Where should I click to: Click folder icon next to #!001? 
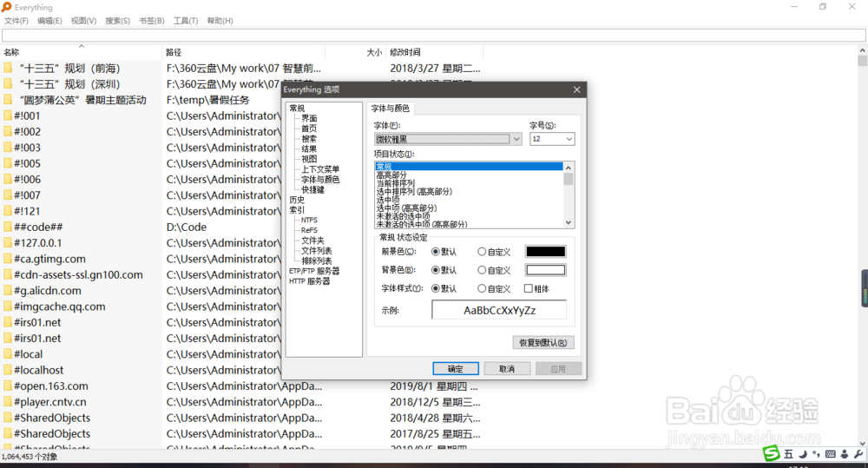click(8, 115)
